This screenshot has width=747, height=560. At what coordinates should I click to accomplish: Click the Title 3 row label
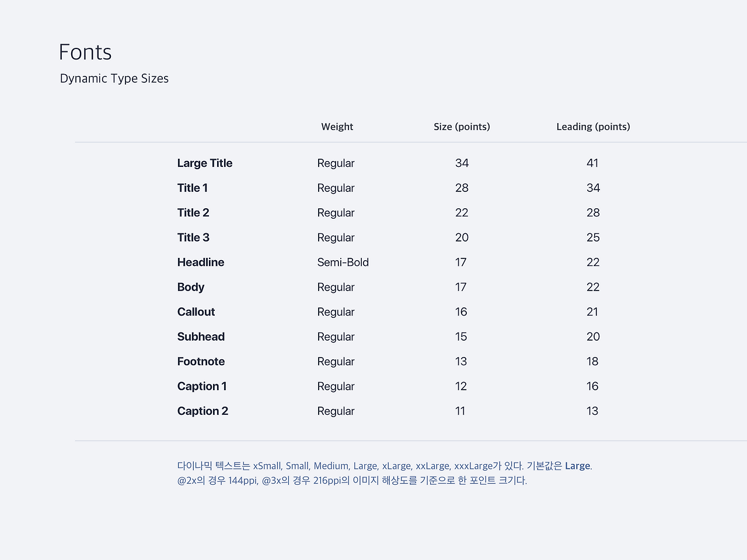point(193,237)
